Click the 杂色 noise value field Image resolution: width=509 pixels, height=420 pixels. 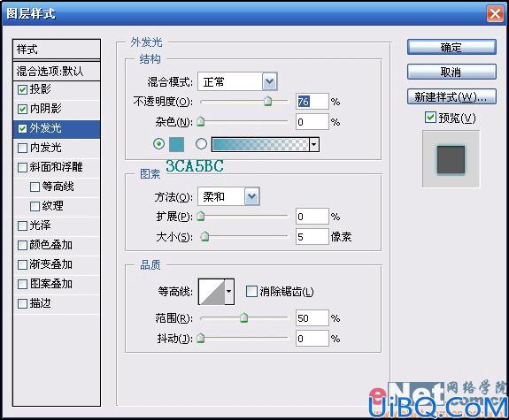[312, 122]
